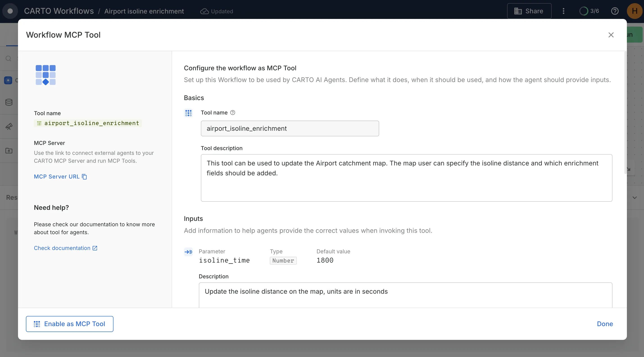
Task: Click the dialog's vertical scrollbar
Action: (x=625, y=113)
